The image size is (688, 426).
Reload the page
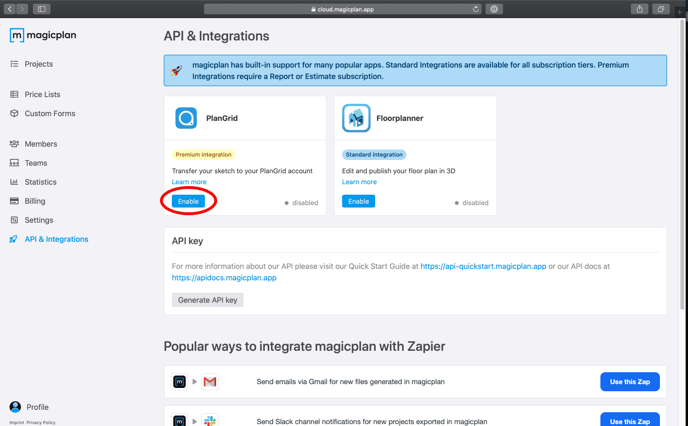476,9
